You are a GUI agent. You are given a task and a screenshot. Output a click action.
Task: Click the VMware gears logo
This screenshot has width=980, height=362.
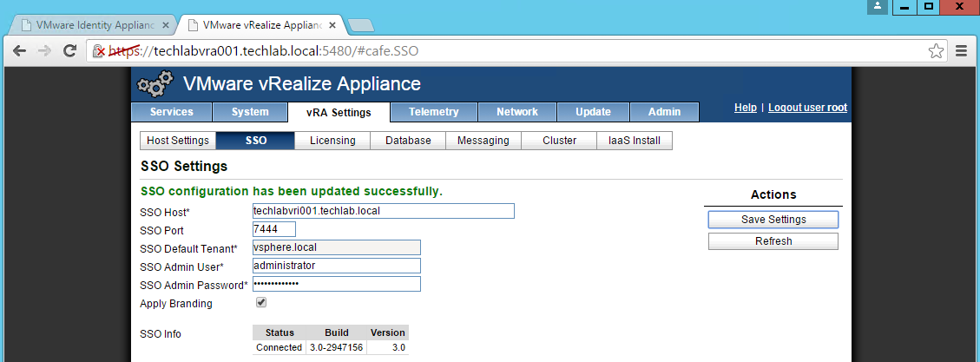(x=155, y=84)
